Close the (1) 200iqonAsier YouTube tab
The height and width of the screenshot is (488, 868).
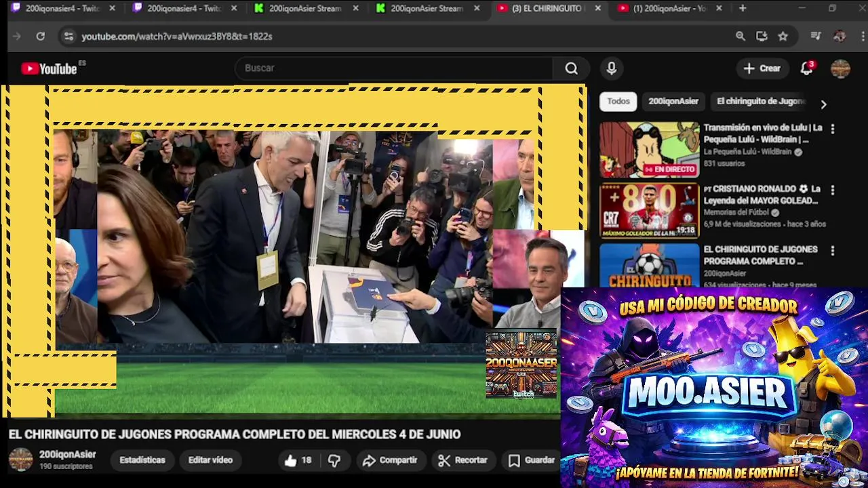[x=719, y=8]
